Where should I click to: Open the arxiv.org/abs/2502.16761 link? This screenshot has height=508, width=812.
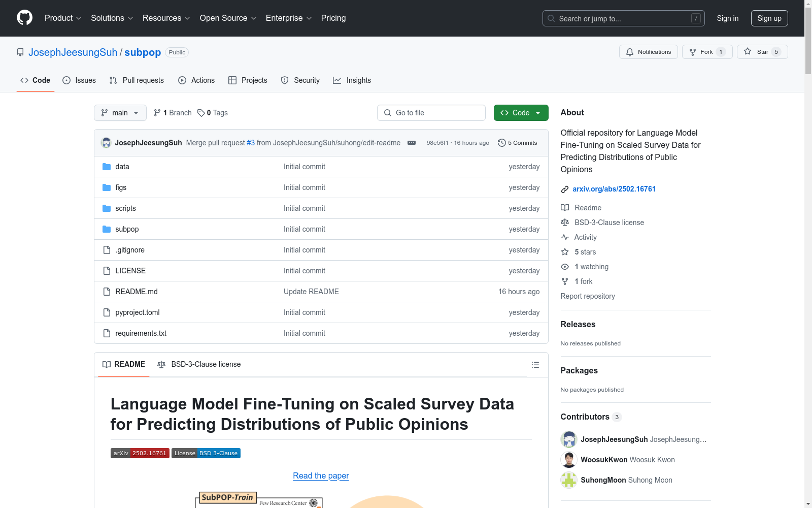614,189
